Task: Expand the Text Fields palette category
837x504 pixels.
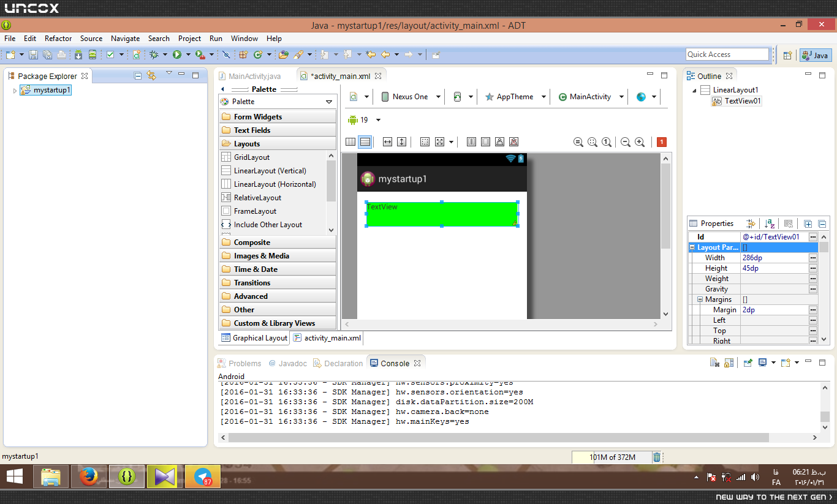Action: tap(278, 130)
